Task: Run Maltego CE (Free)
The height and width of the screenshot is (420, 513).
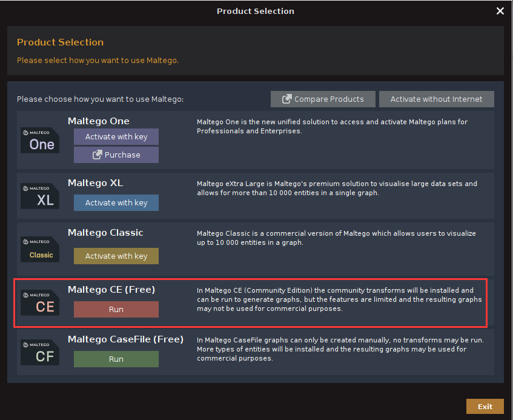Action: [116, 310]
